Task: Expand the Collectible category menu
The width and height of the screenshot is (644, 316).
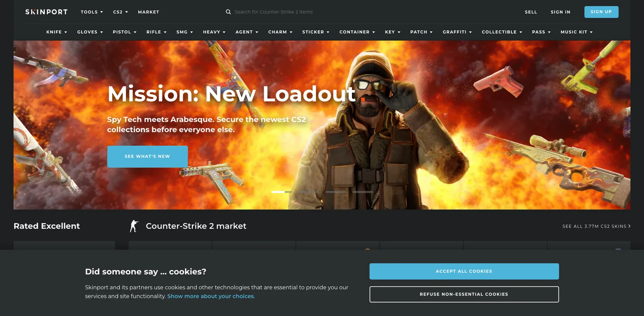Action: click(x=502, y=32)
